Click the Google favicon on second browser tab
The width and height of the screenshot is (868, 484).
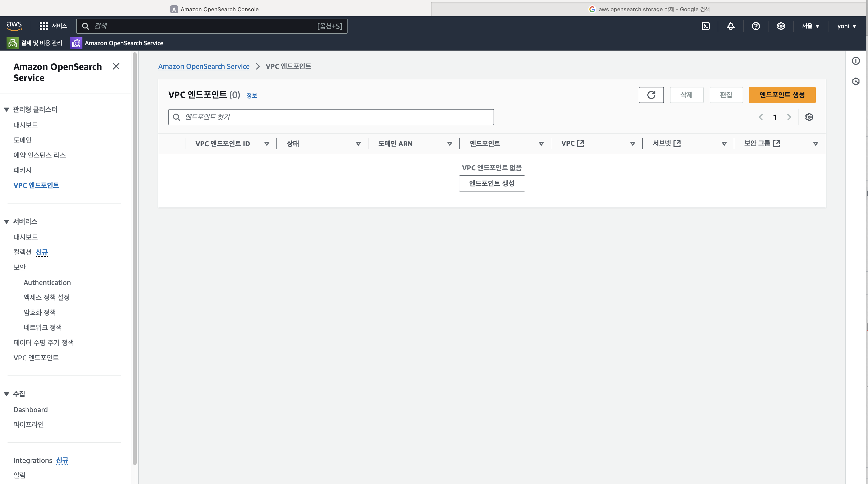(x=592, y=9)
